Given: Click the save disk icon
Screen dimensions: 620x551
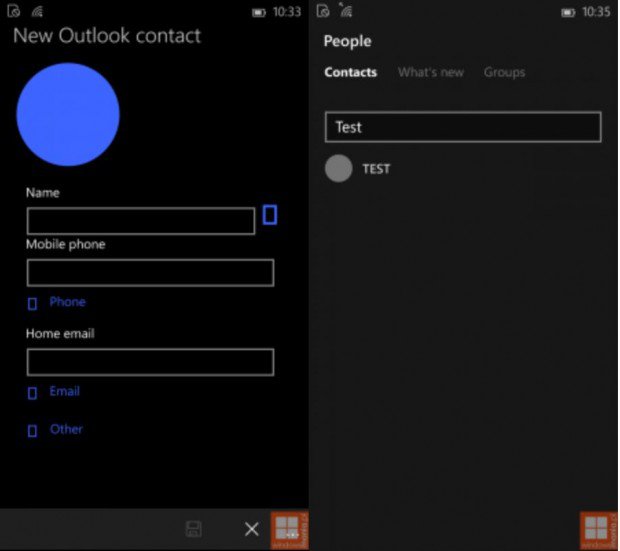Looking at the screenshot, I should coord(194,529).
